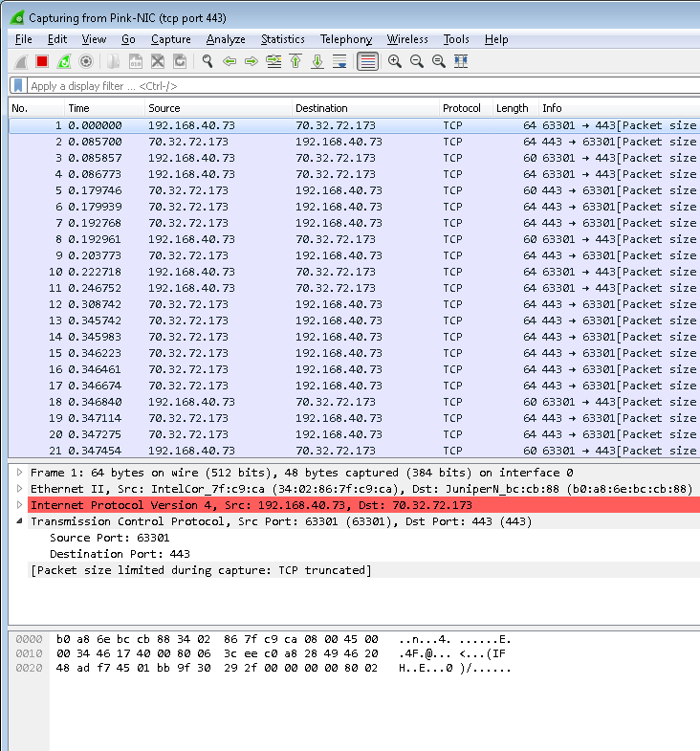This screenshot has width=700, height=751.
Task: Click the Start capture shark fin icon
Action: (x=21, y=61)
